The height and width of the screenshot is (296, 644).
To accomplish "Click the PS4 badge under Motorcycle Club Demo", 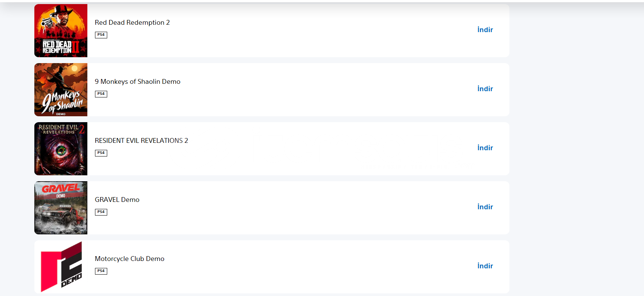I will [x=101, y=271].
